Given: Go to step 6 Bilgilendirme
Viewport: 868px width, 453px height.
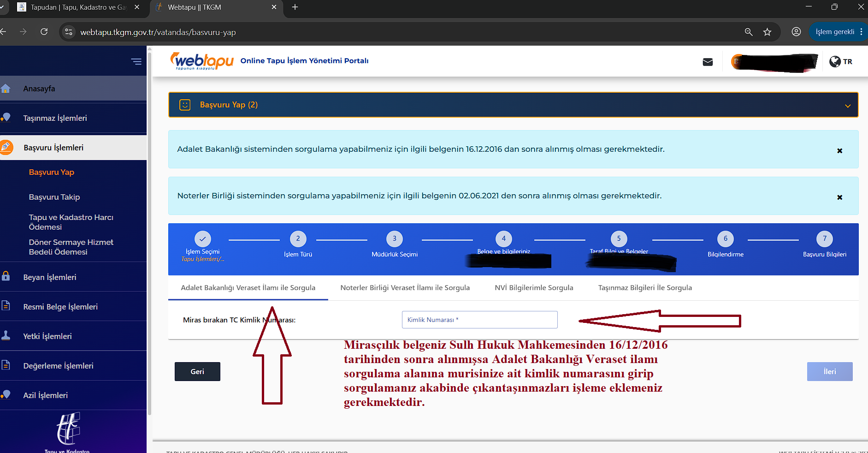Looking at the screenshot, I should (x=726, y=244).
